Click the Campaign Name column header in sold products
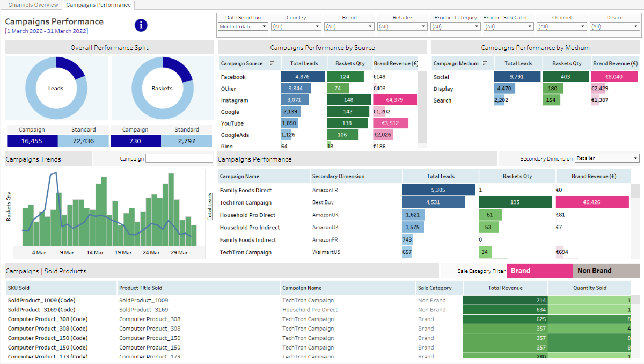Screen dimensions: 644x364 coord(348,288)
